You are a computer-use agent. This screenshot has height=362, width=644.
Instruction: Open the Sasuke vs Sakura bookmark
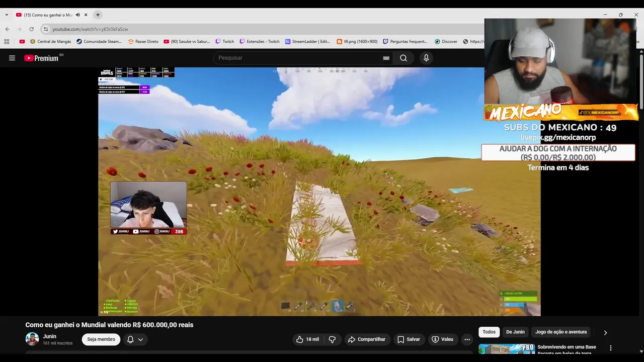tap(187, 42)
